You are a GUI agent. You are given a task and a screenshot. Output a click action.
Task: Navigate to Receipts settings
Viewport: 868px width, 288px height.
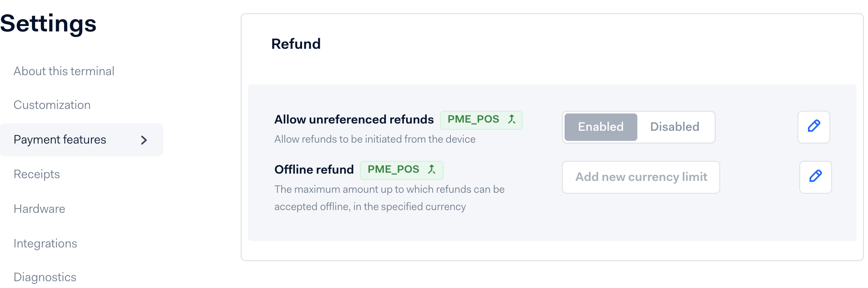36,174
